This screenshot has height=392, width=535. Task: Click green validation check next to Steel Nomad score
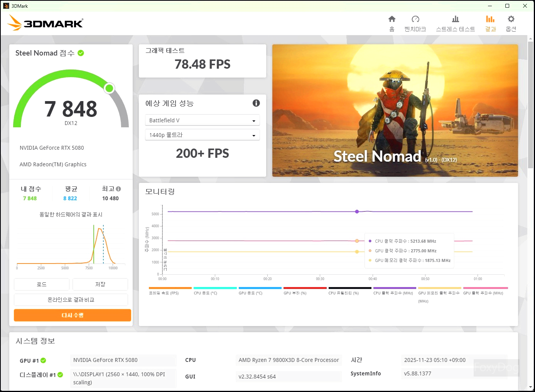point(81,53)
